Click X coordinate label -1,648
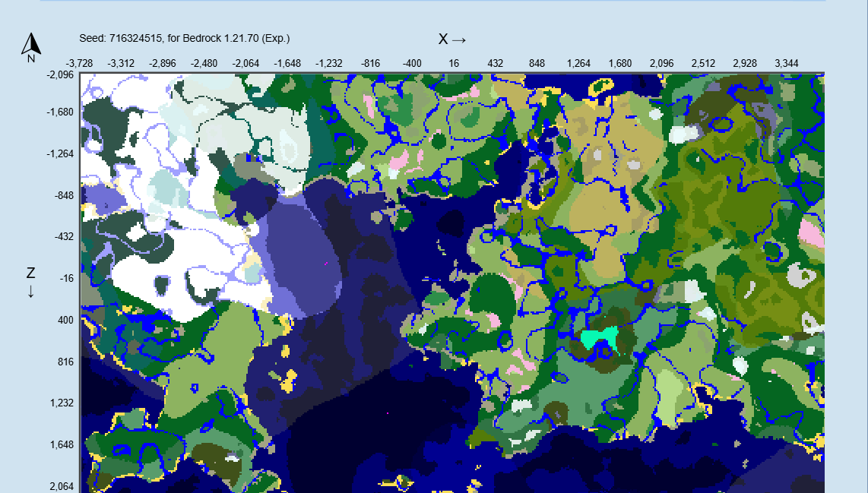The height and width of the screenshot is (493, 868). (x=287, y=63)
